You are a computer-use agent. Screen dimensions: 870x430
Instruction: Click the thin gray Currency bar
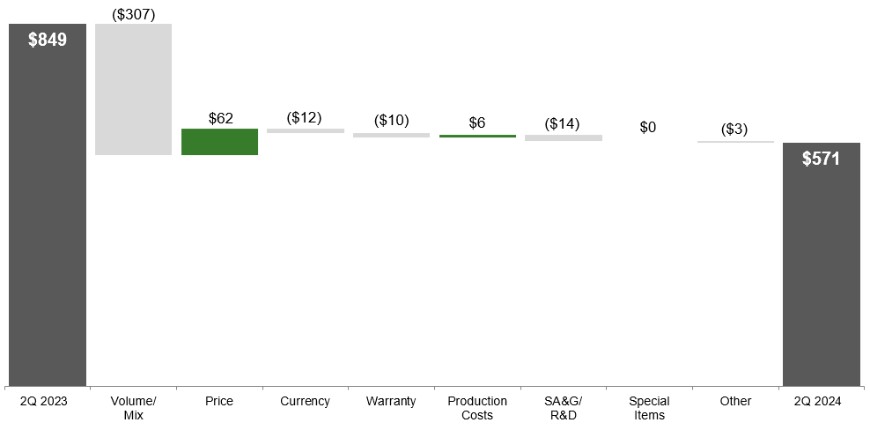point(305,131)
